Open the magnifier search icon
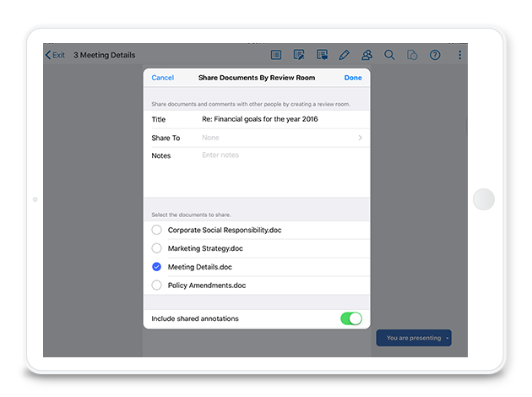 click(389, 55)
